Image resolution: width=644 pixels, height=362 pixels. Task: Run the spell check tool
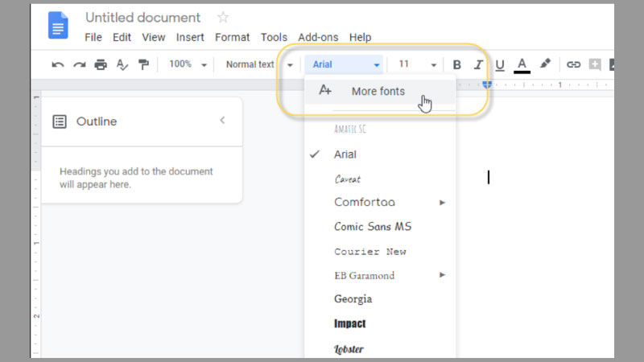coord(122,64)
